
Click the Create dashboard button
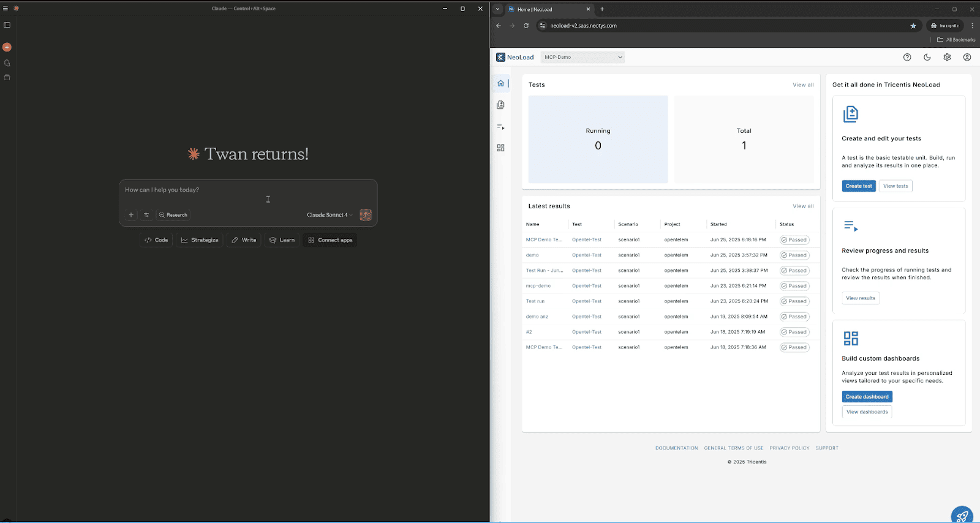click(x=867, y=397)
